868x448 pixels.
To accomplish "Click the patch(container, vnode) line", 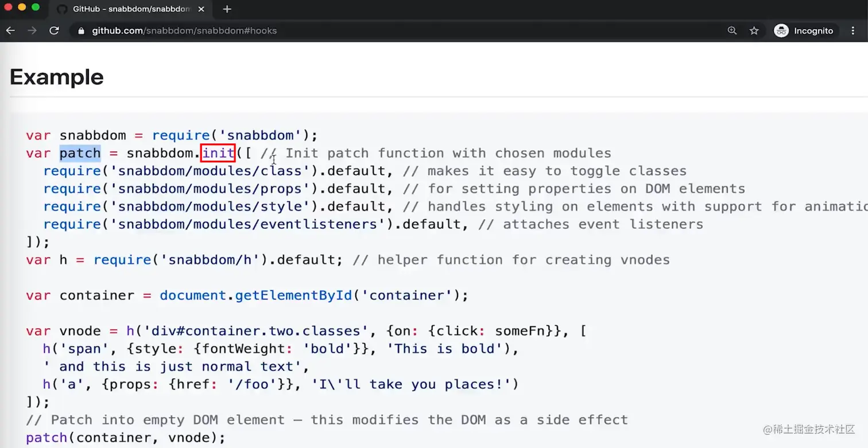I will [125, 438].
